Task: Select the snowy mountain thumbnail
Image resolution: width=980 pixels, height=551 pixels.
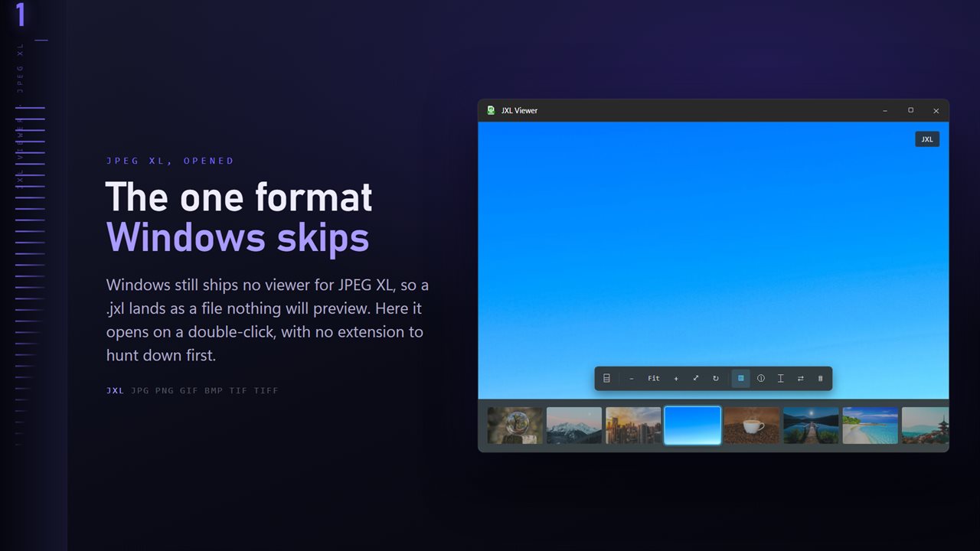Action: pyautogui.click(x=574, y=425)
